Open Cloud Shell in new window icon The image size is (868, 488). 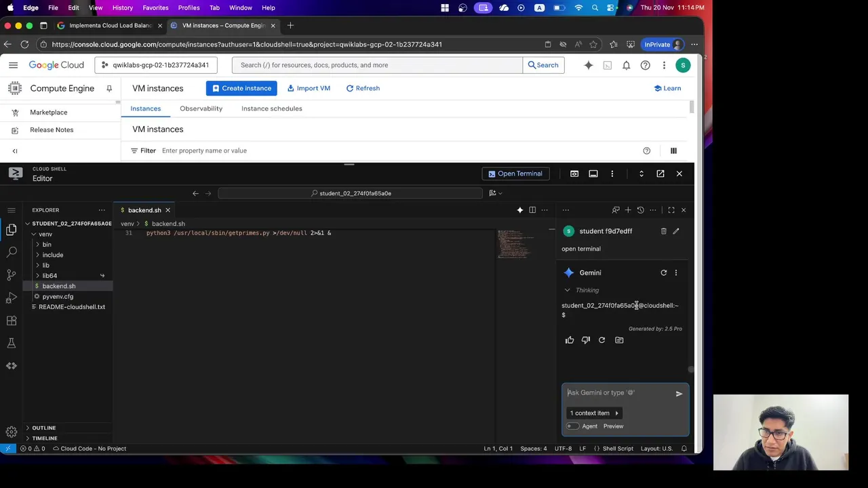click(x=660, y=174)
